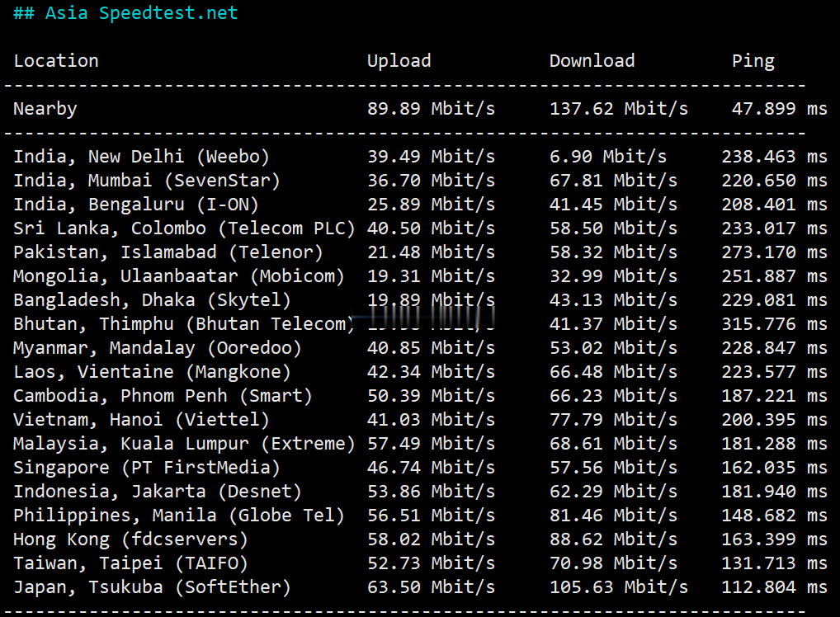
Task: Click Bengaluru ping 208.401 ms
Action: tap(774, 205)
